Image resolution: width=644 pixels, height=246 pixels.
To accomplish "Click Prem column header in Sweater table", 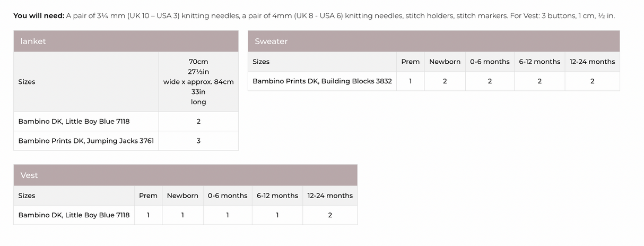I will coord(410,62).
